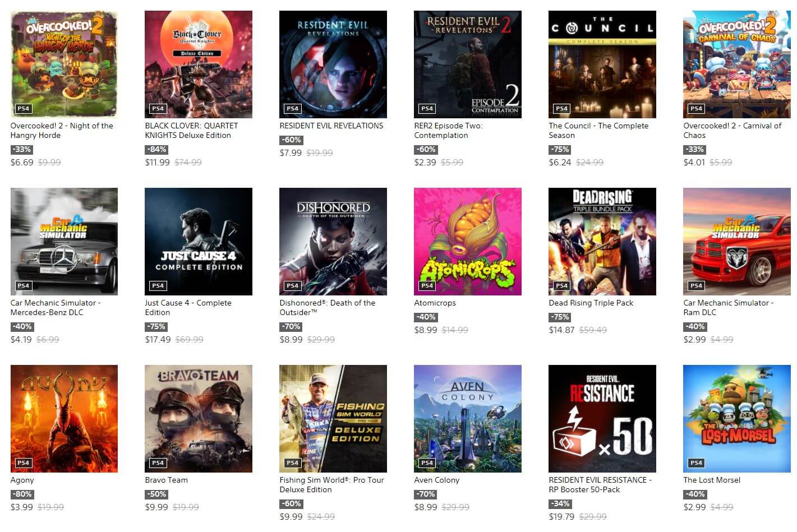The height and width of the screenshot is (532, 797).
Task: Select the Dead Rising Triple Bundle Pack cover
Action: click(x=602, y=242)
